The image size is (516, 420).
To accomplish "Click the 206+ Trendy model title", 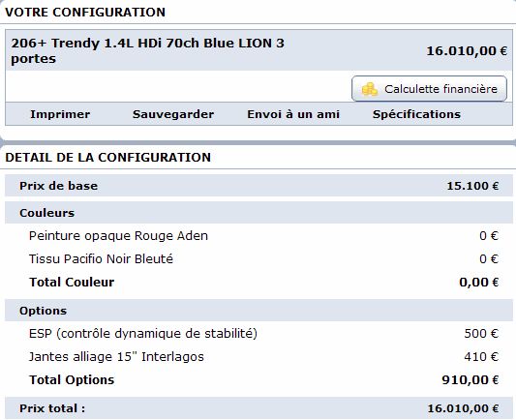I will tap(148, 51).
